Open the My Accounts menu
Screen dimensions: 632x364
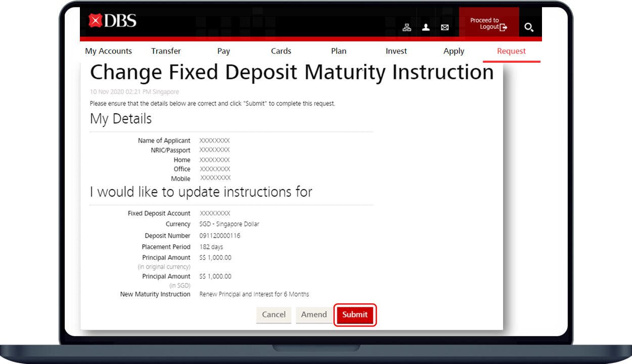click(x=108, y=51)
